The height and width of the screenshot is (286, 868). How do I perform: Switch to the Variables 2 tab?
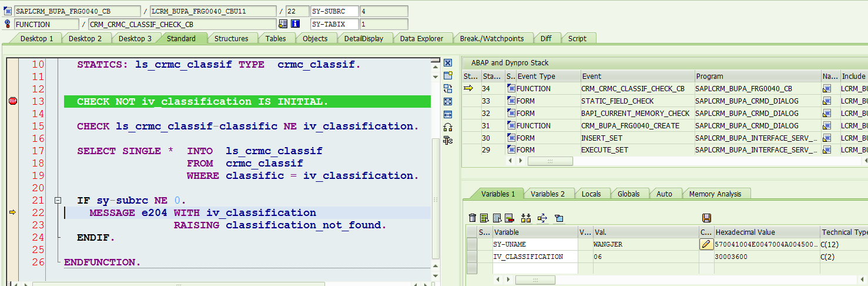[x=548, y=194]
